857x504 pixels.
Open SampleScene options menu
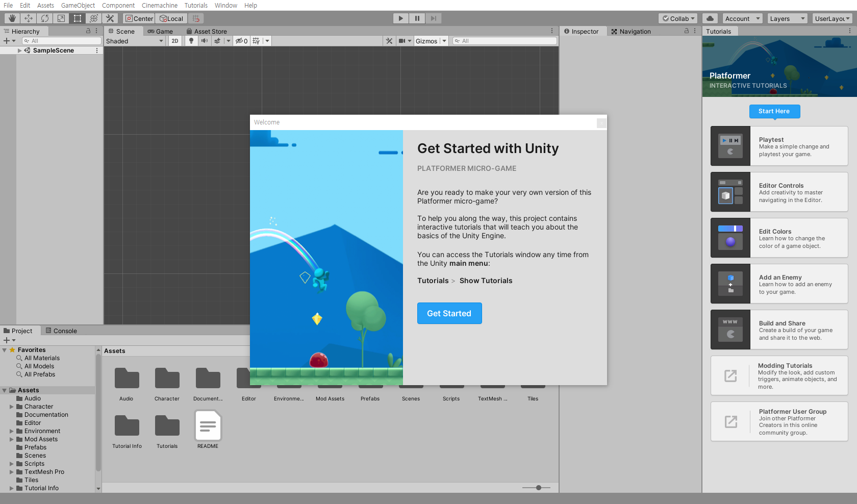pos(97,51)
